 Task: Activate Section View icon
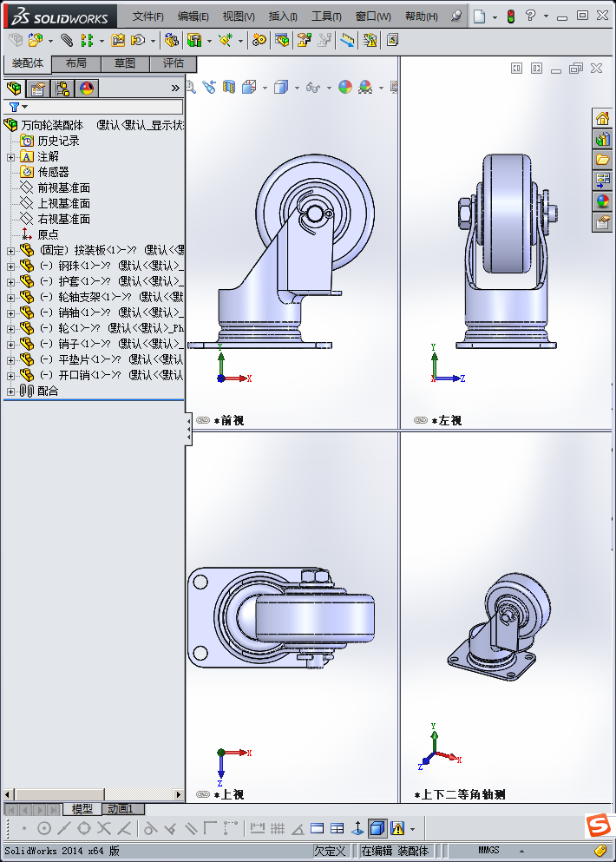(x=228, y=87)
